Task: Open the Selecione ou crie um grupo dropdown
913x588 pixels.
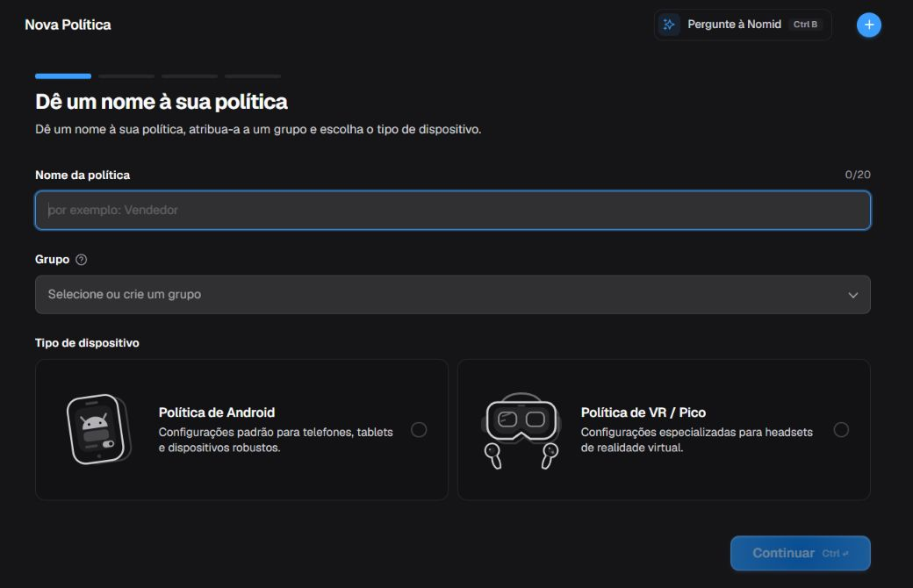Action: (x=452, y=295)
